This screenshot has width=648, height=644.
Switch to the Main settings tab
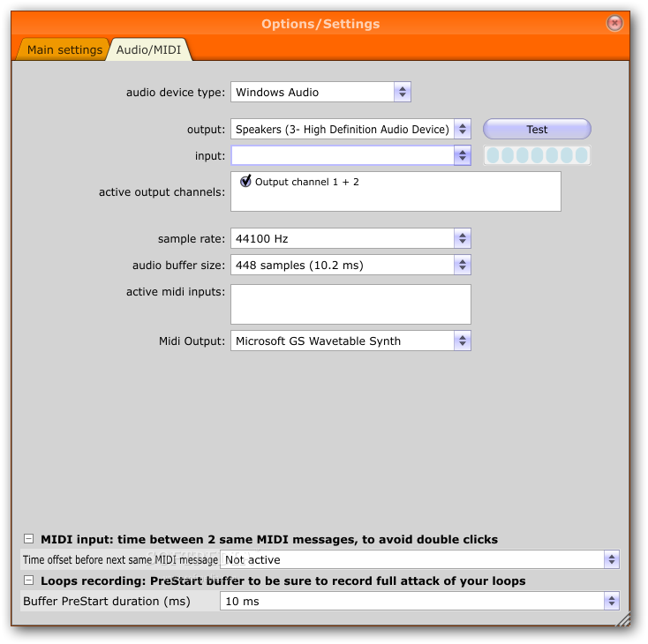click(64, 49)
